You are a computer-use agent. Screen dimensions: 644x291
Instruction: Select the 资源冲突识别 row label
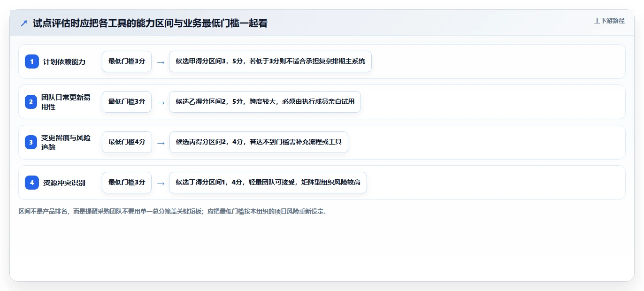click(64, 183)
